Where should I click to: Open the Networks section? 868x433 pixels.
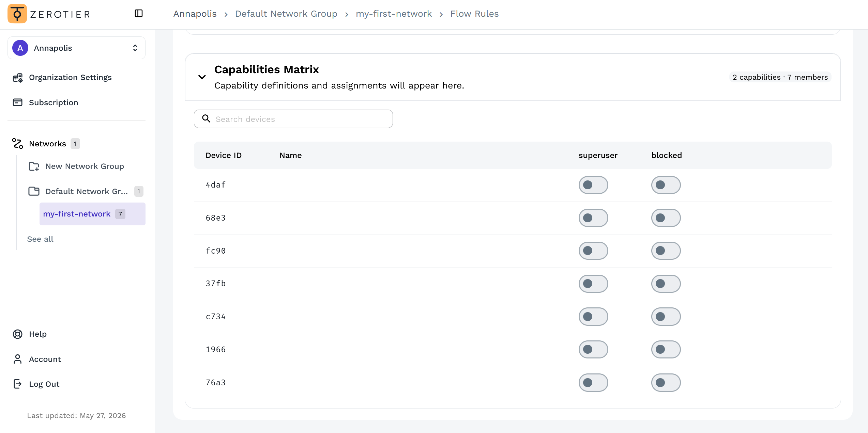coord(47,144)
